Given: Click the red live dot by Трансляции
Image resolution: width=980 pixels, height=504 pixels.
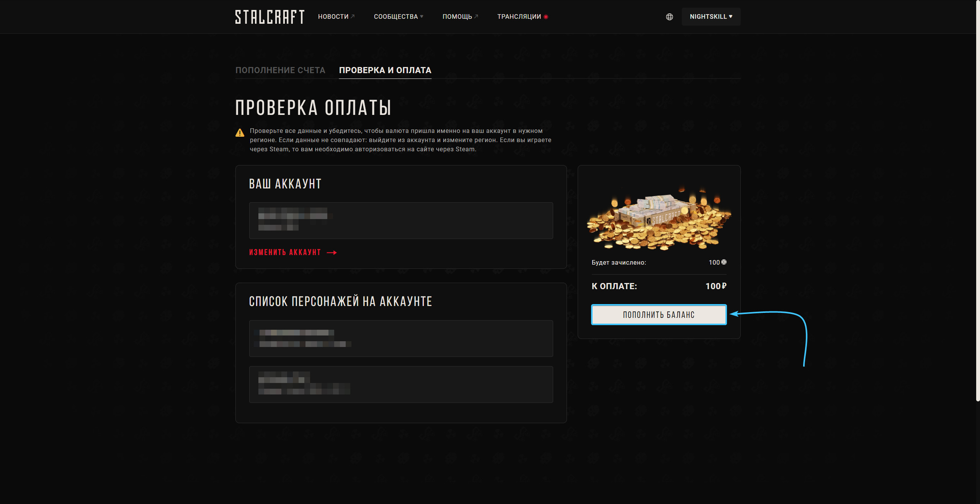Looking at the screenshot, I should [546, 17].
